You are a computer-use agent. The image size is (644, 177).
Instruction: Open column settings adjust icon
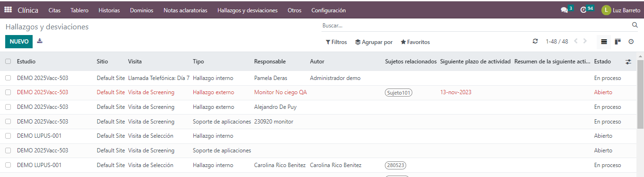coord(628,62)
